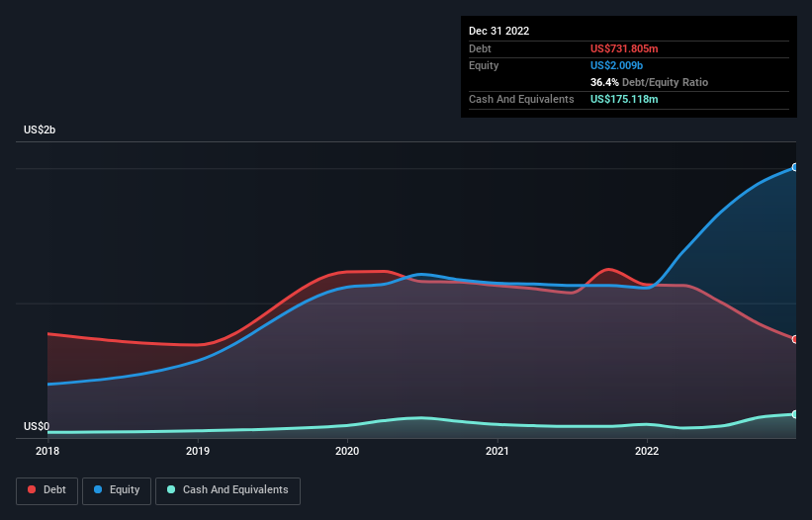Click the blue Equity legend dot
The image size is (812, 520).
pyautogui.click(x=98, y=489)
